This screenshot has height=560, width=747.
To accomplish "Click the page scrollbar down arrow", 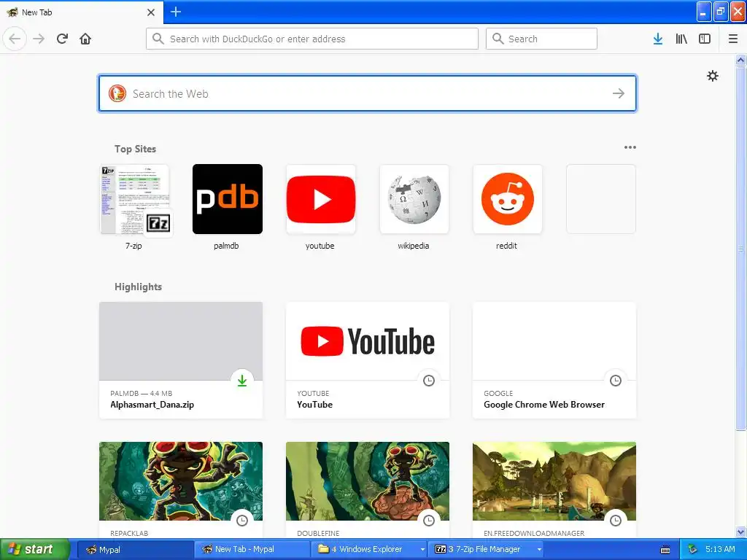I will 741,532.
